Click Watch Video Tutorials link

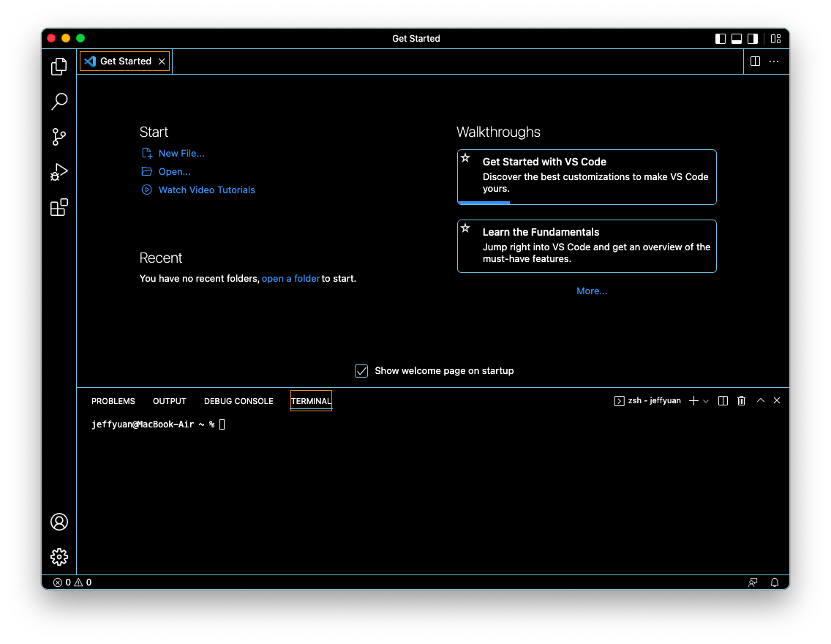(207, 190)
